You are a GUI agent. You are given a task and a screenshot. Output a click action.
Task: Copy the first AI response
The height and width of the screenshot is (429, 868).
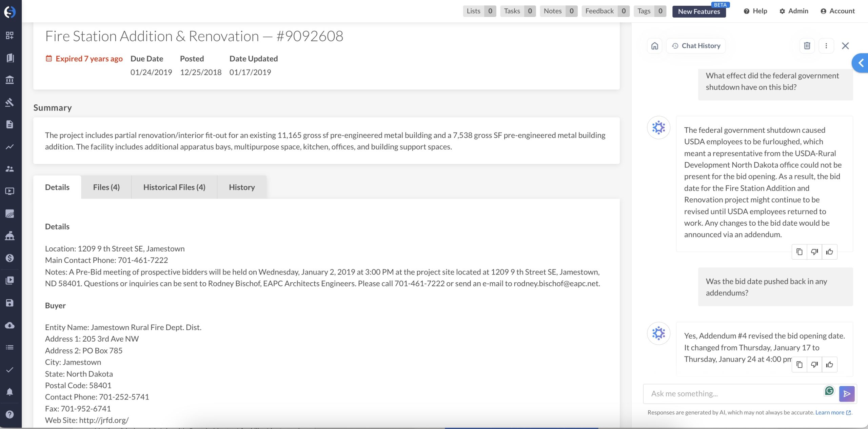coord(800,252)
